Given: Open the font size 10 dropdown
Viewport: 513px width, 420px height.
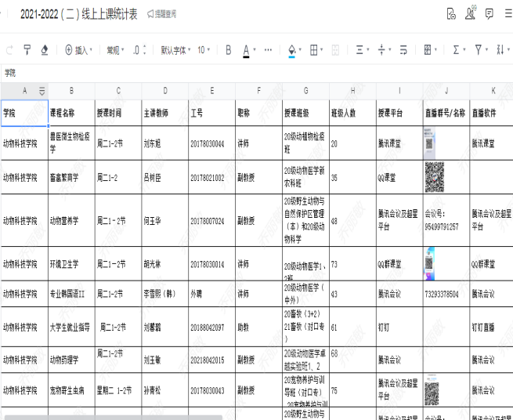Looking at the screenshot, I should 204,50.
